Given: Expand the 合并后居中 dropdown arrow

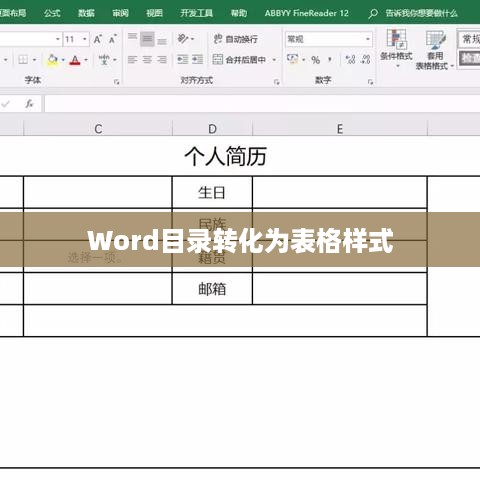Looking at the screenshot, I should click(x=274, y=60).
